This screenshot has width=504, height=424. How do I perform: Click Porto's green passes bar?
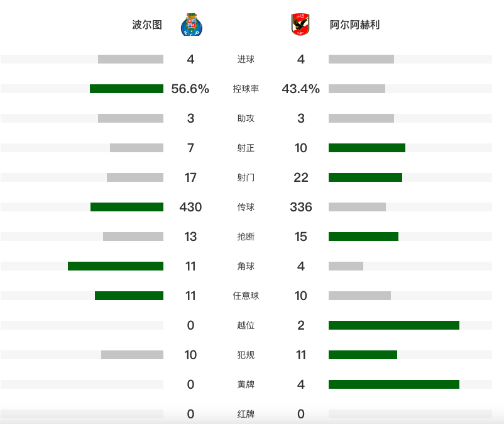pyautogui.click(x=127, y=207)
